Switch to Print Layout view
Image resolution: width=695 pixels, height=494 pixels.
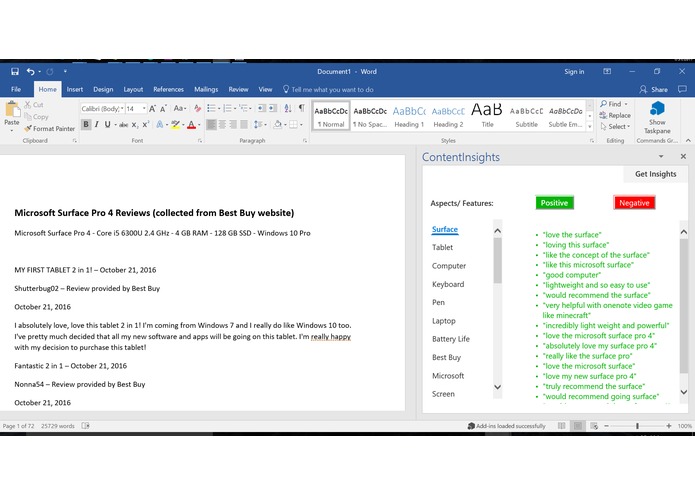pyautogui.click(x=578, y=426)
